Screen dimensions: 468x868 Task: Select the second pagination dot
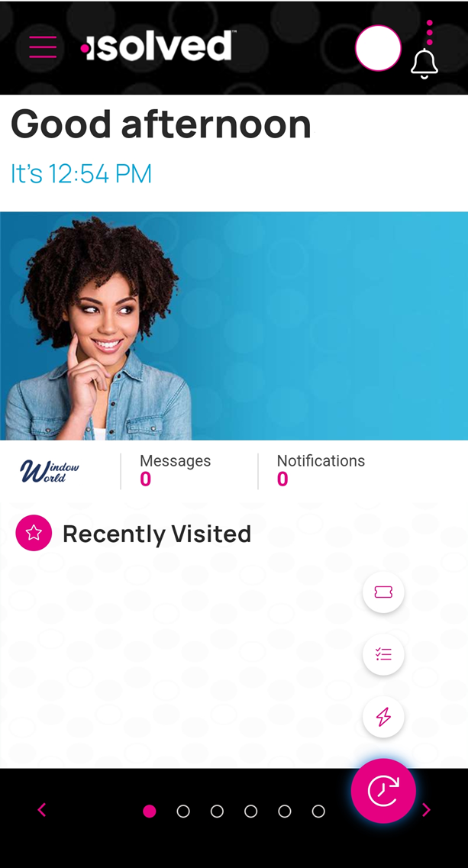click(183, 811)
